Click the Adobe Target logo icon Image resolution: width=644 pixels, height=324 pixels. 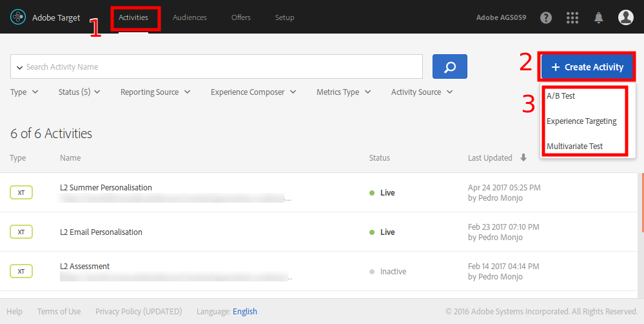(18, 17)
